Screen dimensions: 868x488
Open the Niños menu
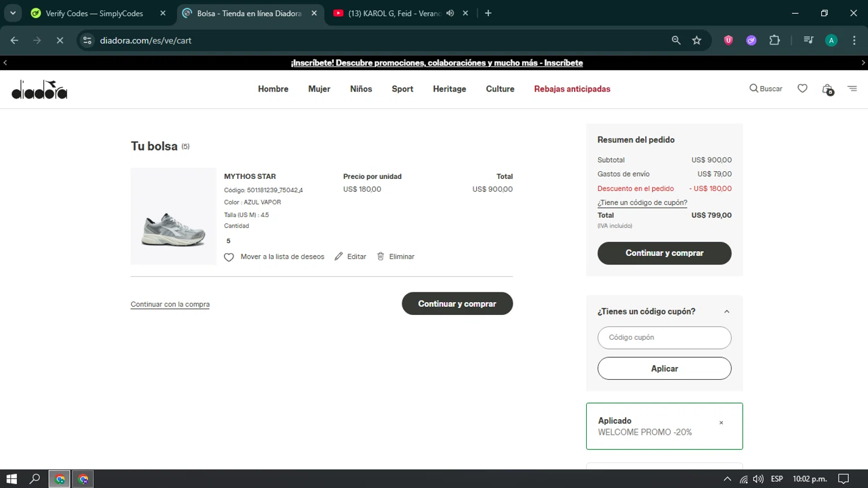pos(361,89)
